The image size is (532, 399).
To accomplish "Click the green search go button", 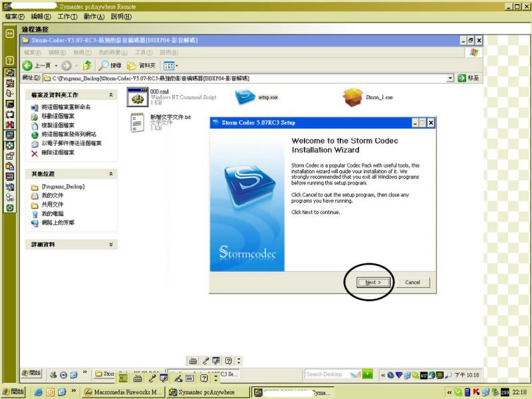I will (x=367, y=374).
